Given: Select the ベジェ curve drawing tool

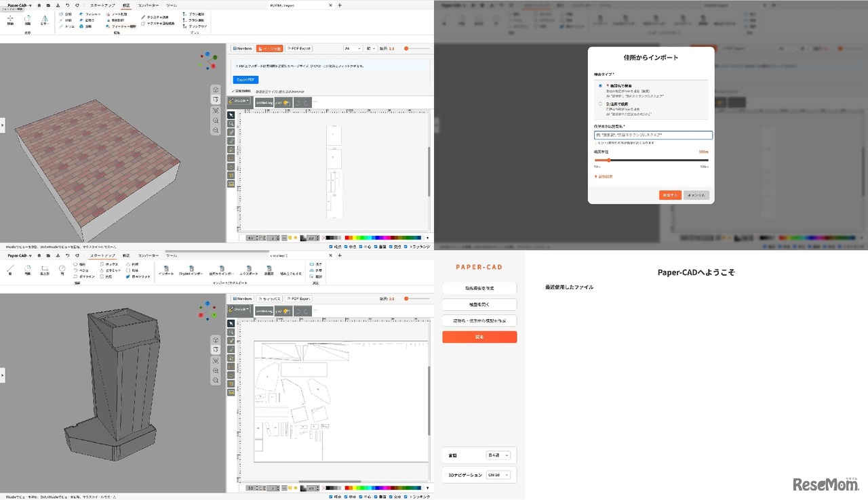Looking at the screenshot, I should (83, 270).
